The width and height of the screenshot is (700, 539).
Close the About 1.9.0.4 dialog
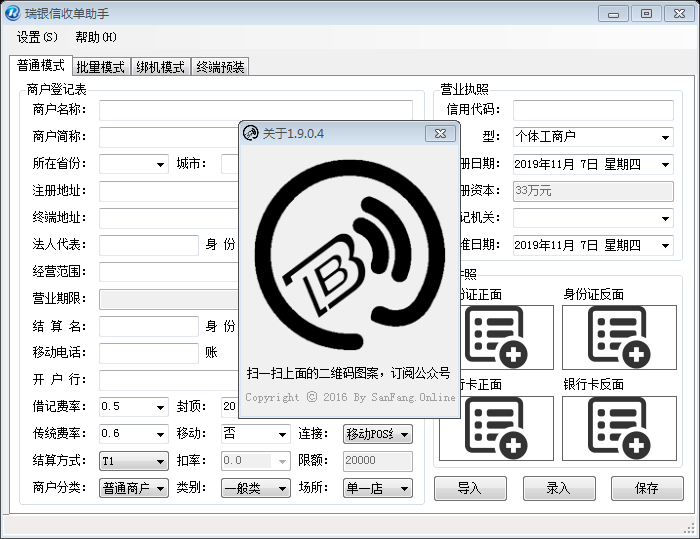coord(440,134)
